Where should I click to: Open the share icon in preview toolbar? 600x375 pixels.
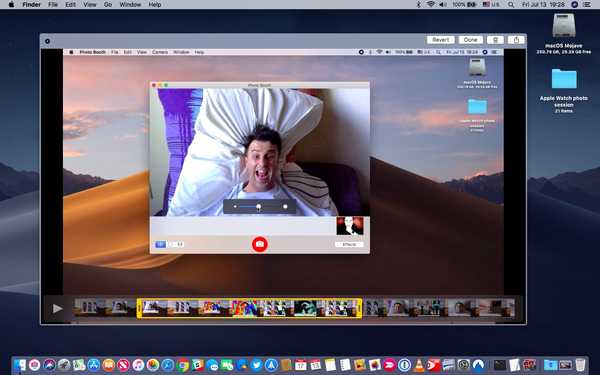pos(516,40)
